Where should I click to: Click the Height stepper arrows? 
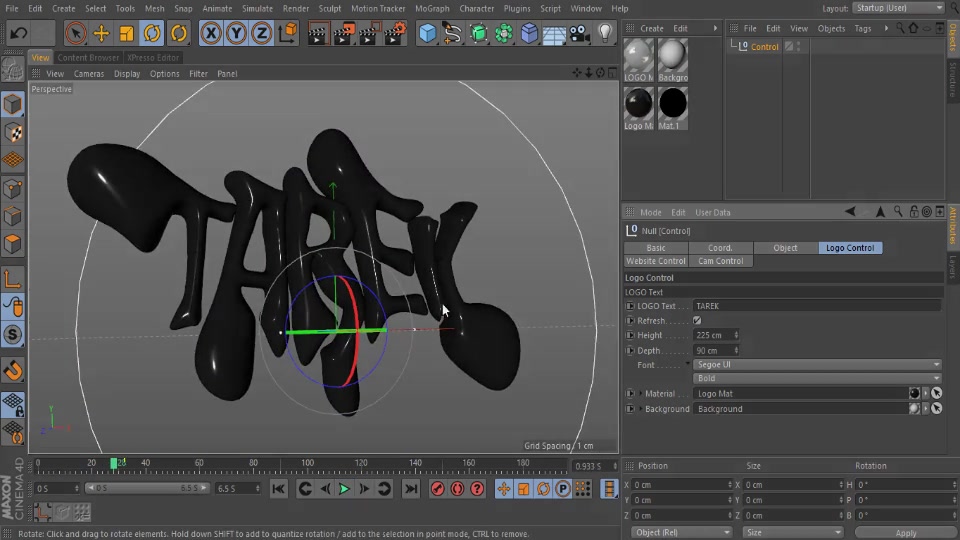pos(736,335)
